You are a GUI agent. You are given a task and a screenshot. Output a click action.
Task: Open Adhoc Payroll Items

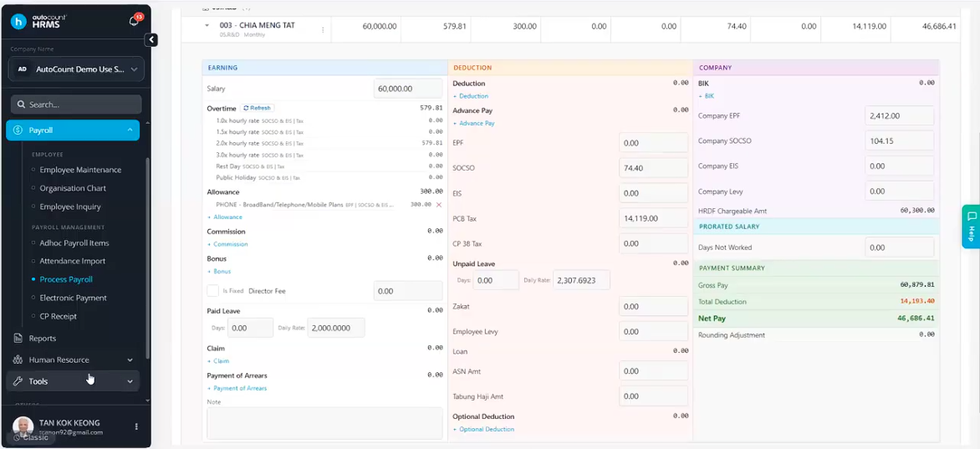(x=74, y=242)
